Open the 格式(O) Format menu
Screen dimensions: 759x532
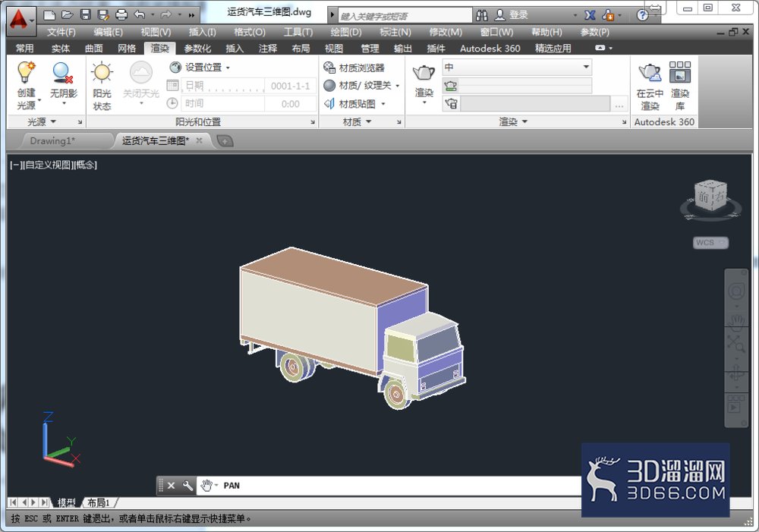[249, 33]
